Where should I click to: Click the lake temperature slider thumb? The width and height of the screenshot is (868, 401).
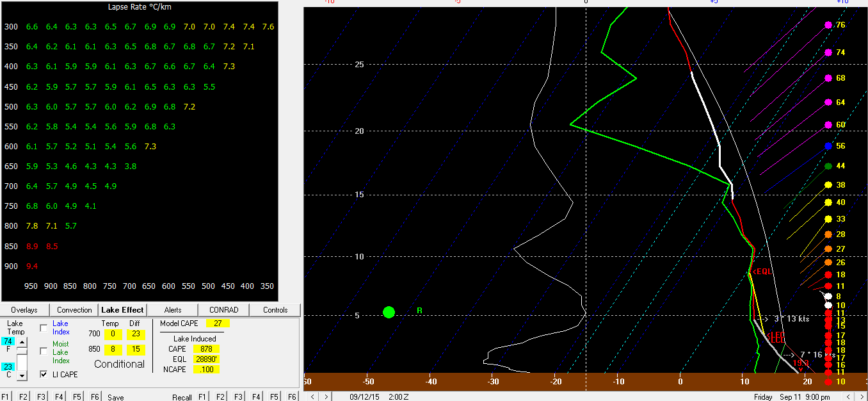(22, 351)
